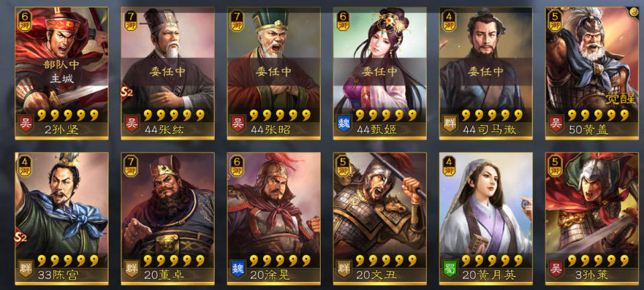Click the 觉醒 label on 黄盖's card
644x290 pixels.
pyautogui.click(x=621, y=98)
